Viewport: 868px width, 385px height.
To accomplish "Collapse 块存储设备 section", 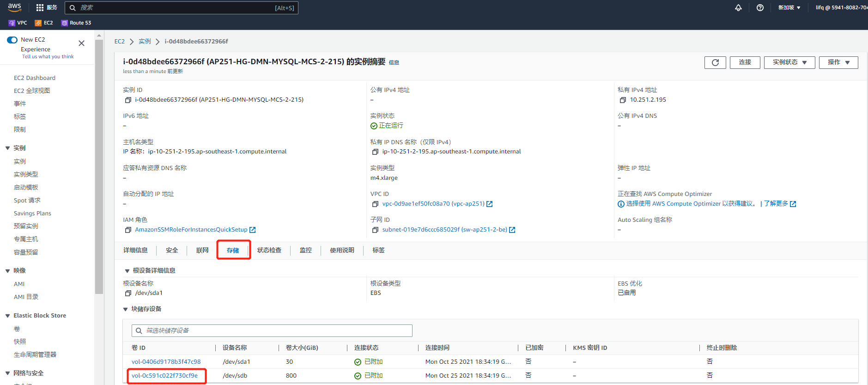I will click(x=125, y=309).
